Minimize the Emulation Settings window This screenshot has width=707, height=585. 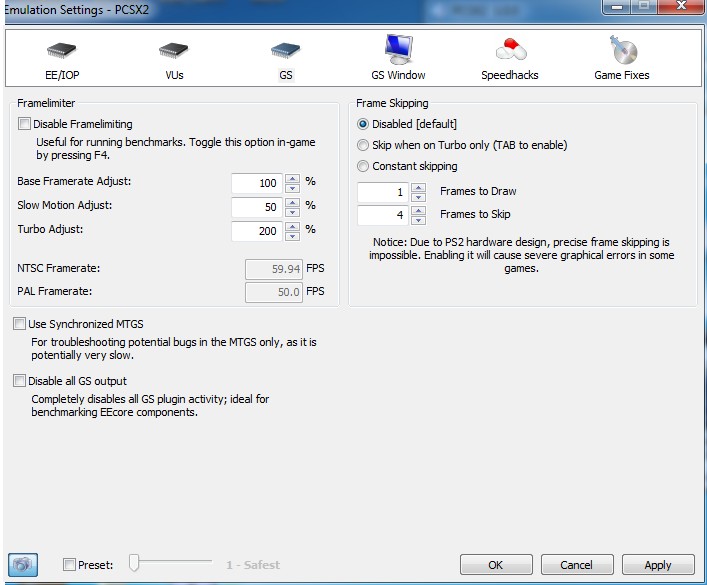point(617,6)
